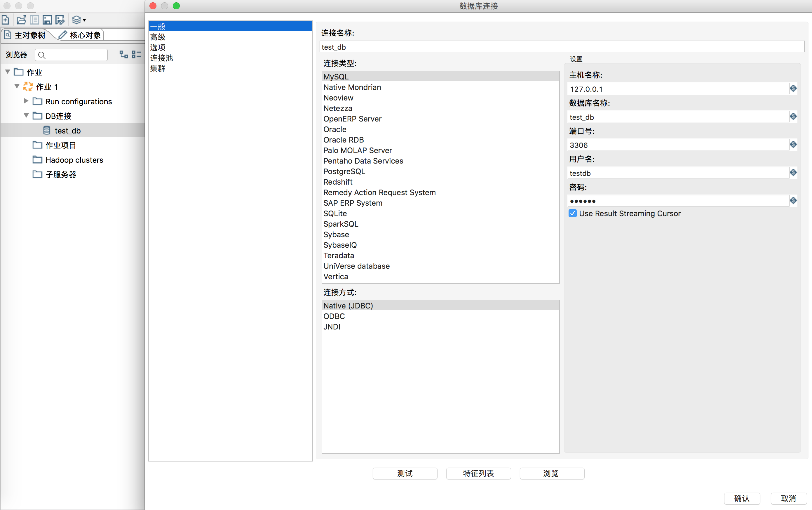Click the 数据库名称 input field
Viewport: 812px width, 510px height.
[x=677, y=117]
